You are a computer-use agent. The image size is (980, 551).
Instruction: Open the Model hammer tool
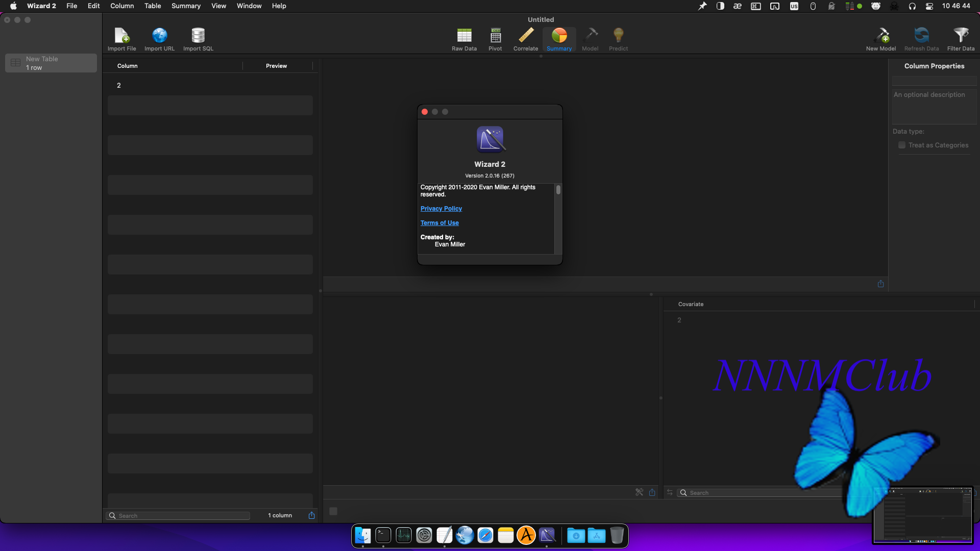(x=590, y=39)
